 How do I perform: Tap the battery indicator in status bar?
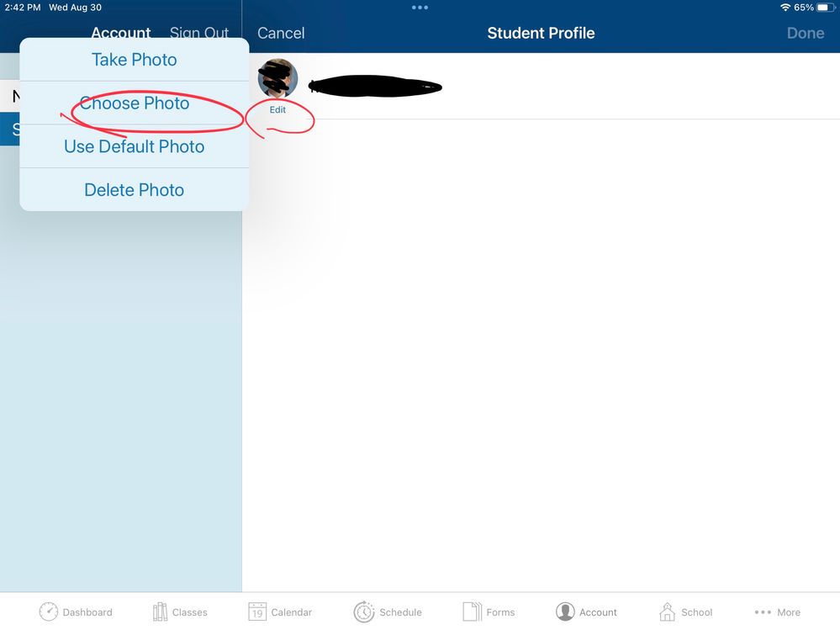pyautogui.click(x=823, y=8)
